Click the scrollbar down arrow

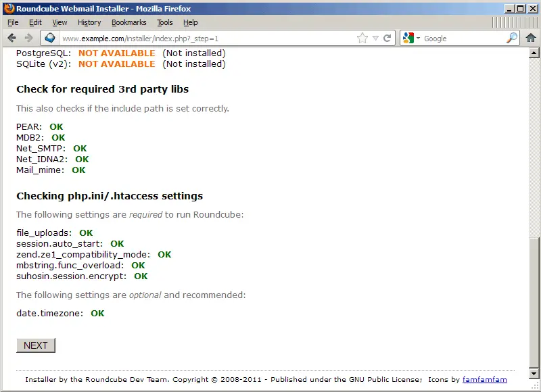pyautogui.click(x=534, y=373)
